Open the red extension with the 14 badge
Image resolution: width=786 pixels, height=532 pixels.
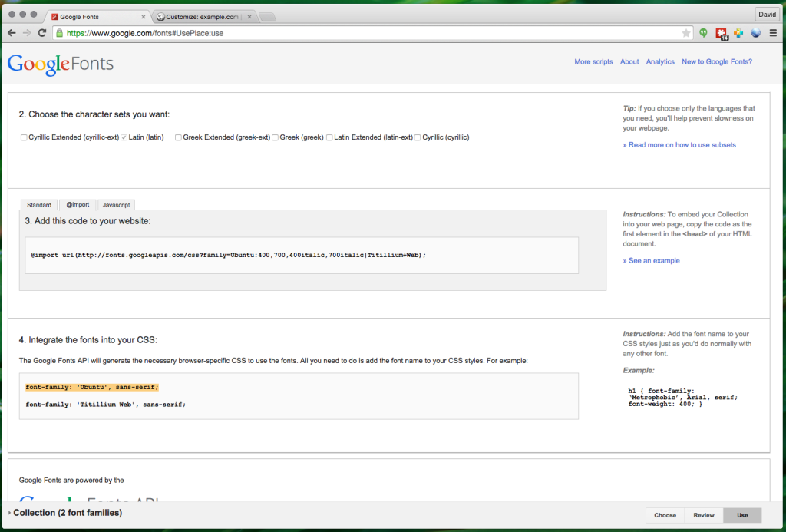click(x=722, y=34)
